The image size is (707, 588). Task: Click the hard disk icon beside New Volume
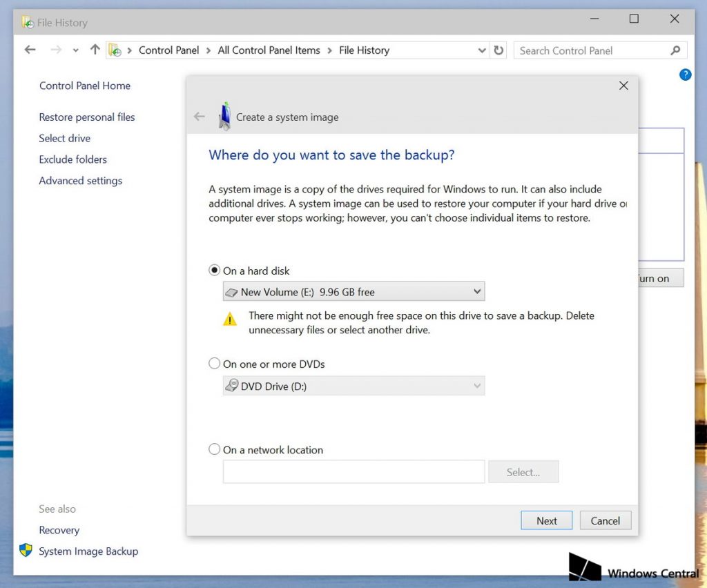click(233, 291)
